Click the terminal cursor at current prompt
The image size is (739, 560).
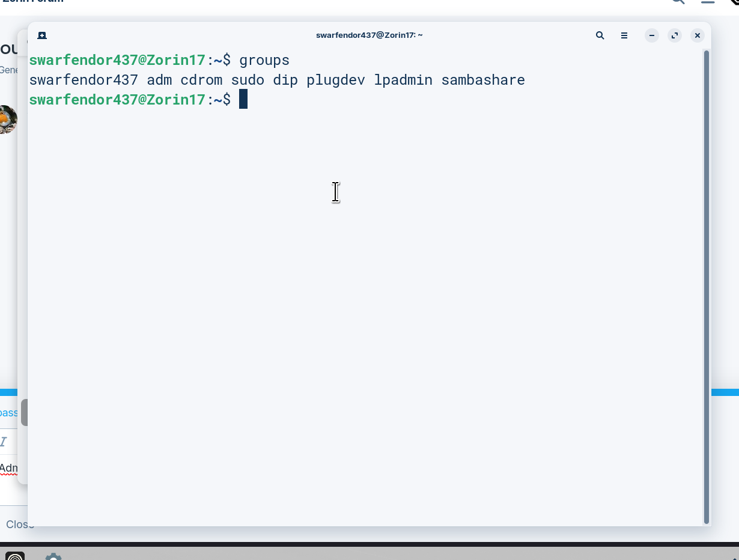(243, 99)
